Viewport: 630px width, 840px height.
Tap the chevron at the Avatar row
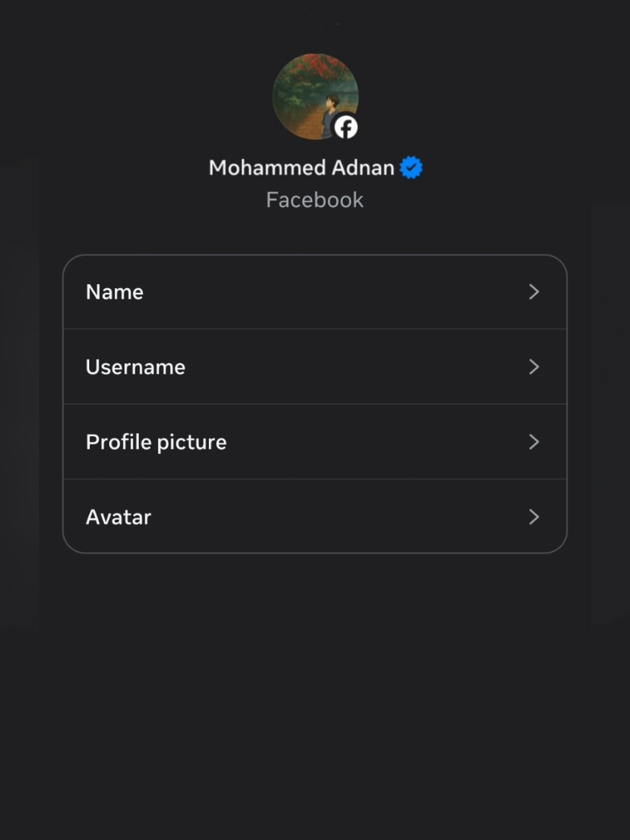[534, 517]
